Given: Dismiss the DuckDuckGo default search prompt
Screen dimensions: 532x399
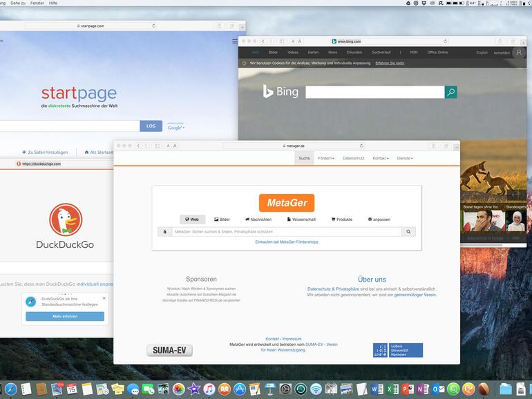Looking at the screenshot, I should (x=104, y=298).
